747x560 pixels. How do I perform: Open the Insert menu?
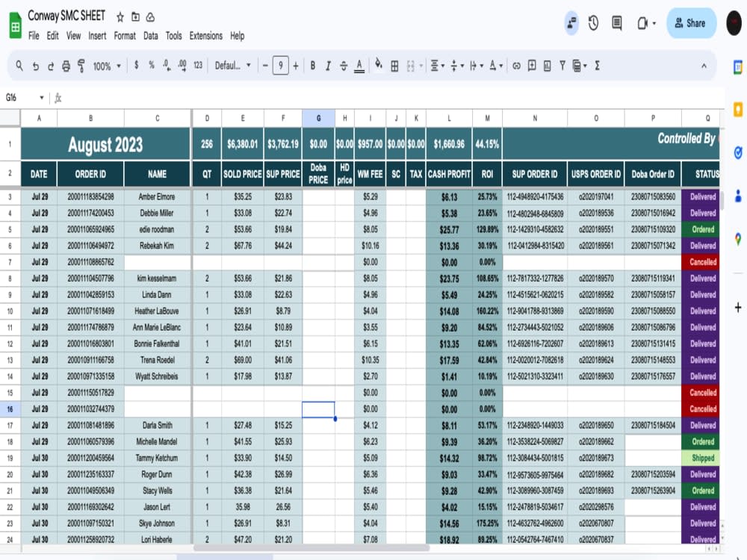(97, 36)
